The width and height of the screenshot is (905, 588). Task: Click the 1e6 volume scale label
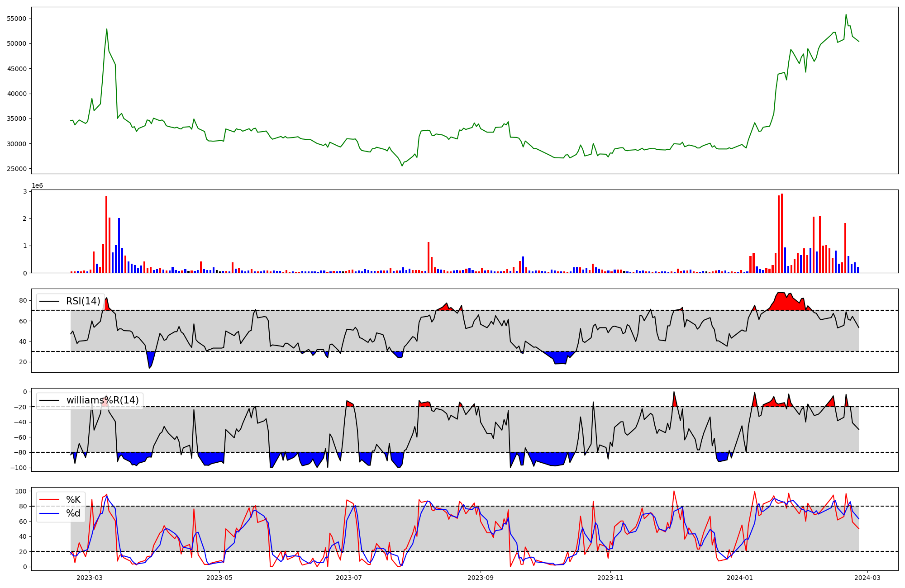37,186
